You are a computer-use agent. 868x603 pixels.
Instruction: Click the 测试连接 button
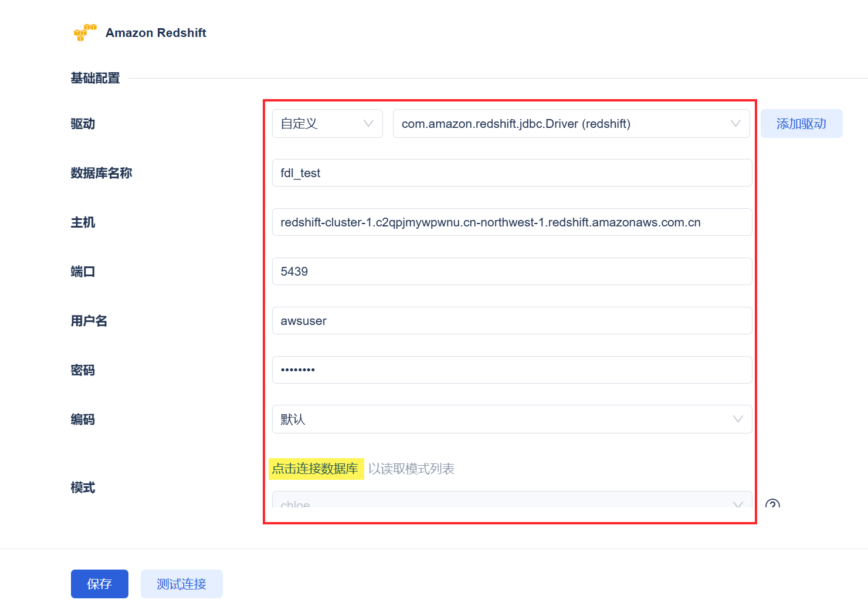182,584
